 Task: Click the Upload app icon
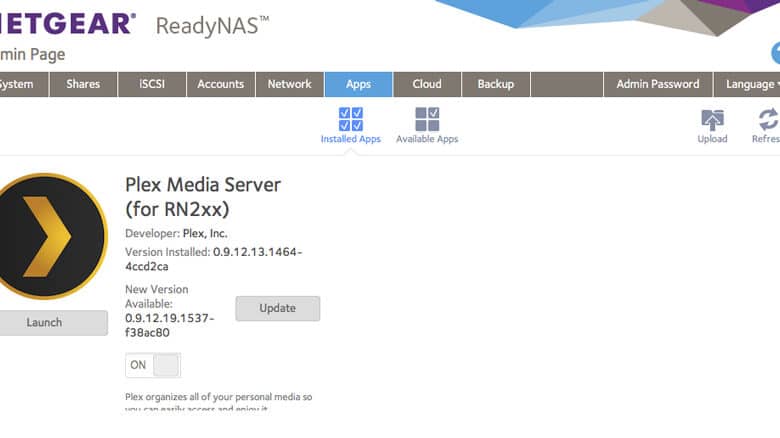click(x=712, y=126)
